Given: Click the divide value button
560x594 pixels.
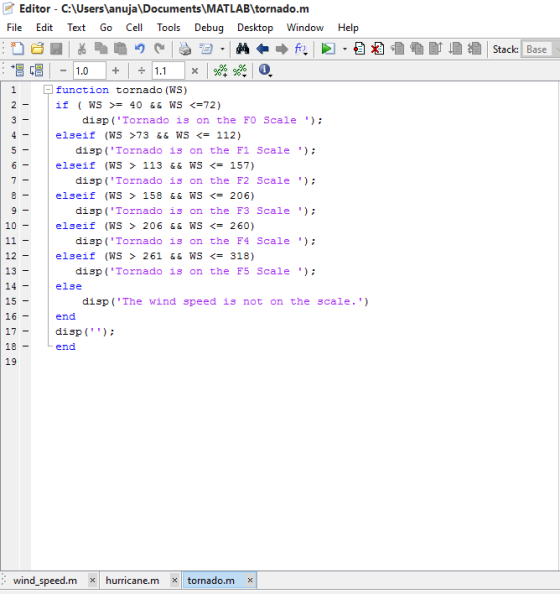Looking at the screenshot, I should 141,70.
